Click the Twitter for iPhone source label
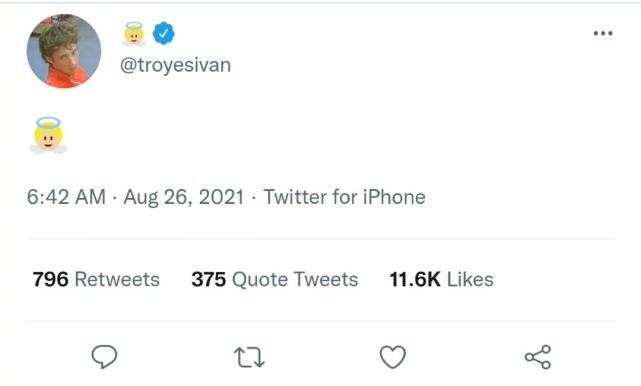The image size is (641, 386). pos(344,197)
